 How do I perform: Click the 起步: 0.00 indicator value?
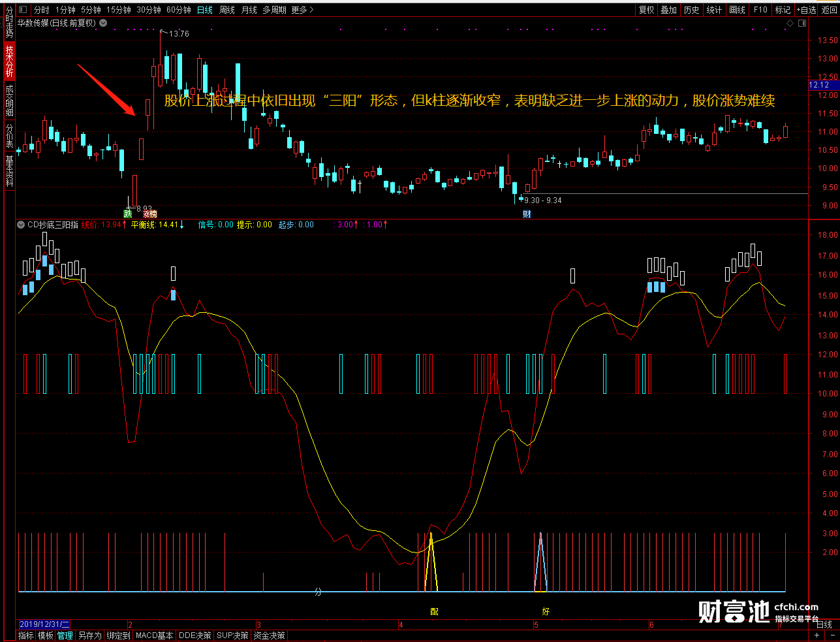[296, 225]
